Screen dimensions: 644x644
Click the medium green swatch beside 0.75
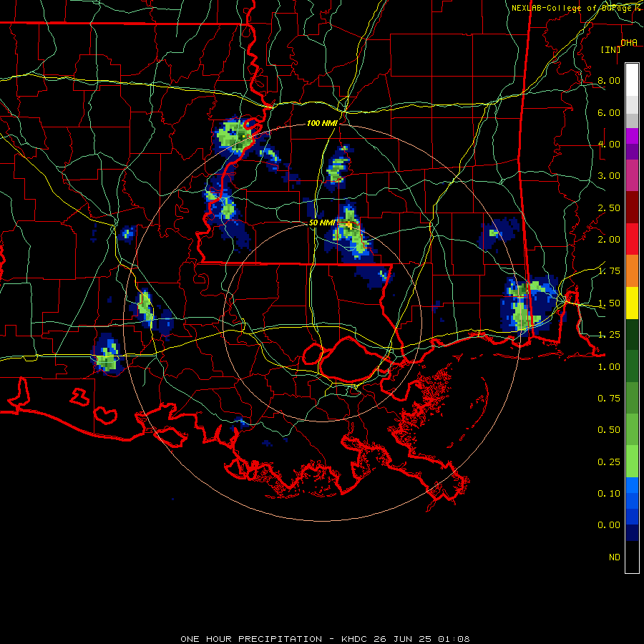coord(632,398)
